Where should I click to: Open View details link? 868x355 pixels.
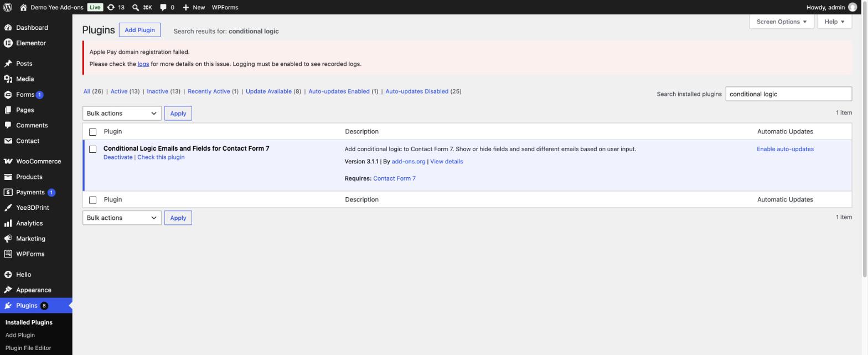pyautogui.click(x=446, y=162)
